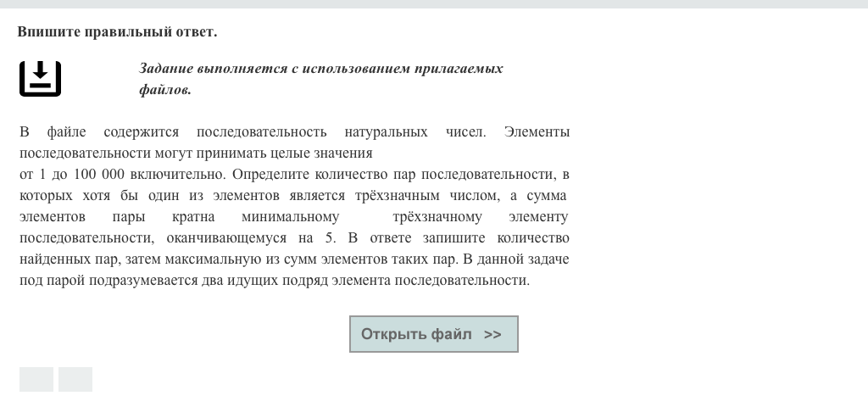Click the word "трёхзначным" in task description

click(x=392, y=196)
